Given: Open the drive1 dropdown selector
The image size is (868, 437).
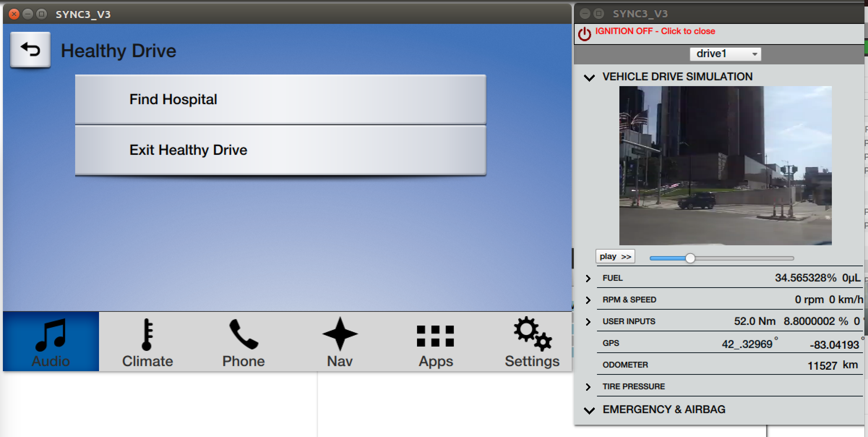Looking at the screenshot, I should (x=725, y=54).
